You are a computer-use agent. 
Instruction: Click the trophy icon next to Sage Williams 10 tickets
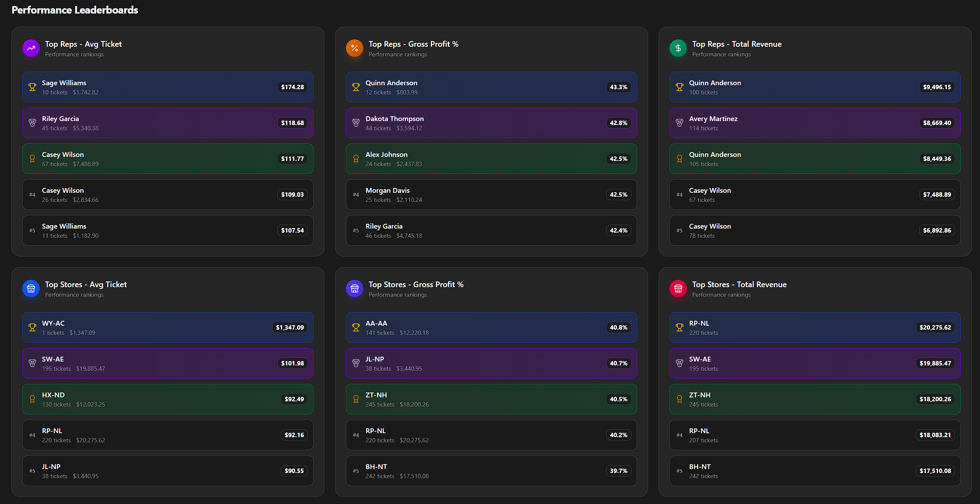point(32,87)
